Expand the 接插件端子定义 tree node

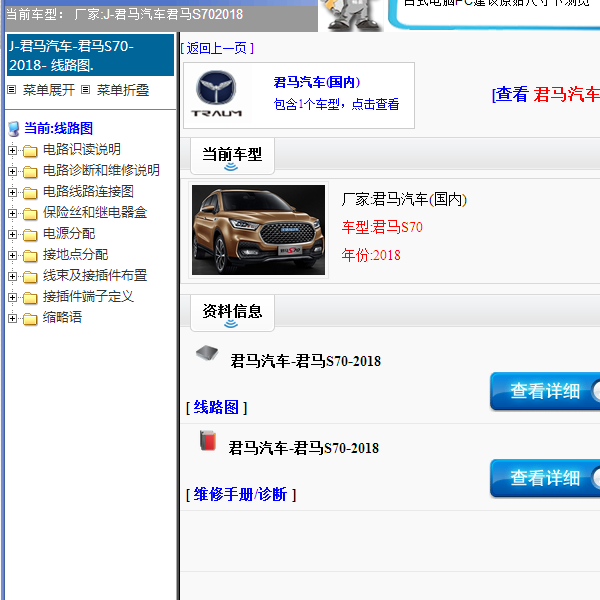pos(12,297)
